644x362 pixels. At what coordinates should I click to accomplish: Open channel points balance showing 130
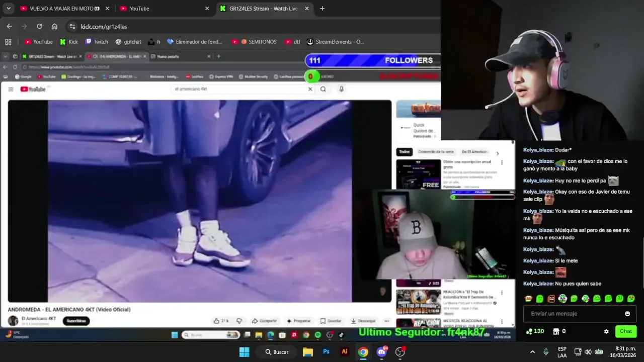coord(535,331)
